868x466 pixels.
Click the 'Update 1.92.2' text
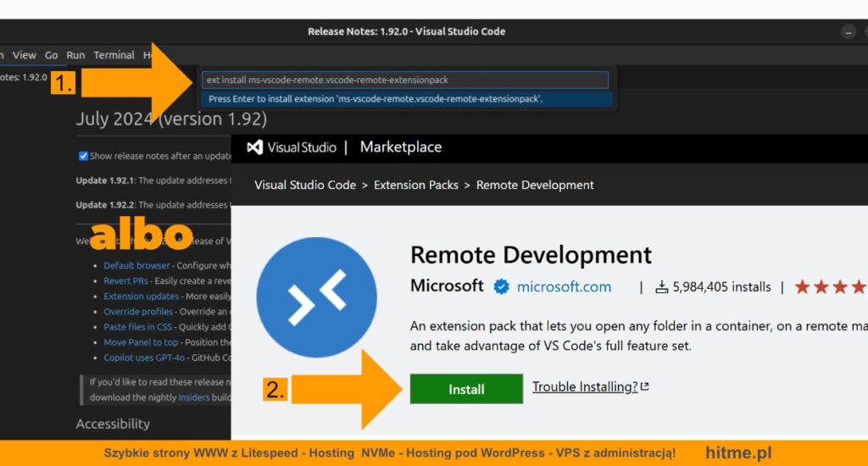[x=105, y=205]
